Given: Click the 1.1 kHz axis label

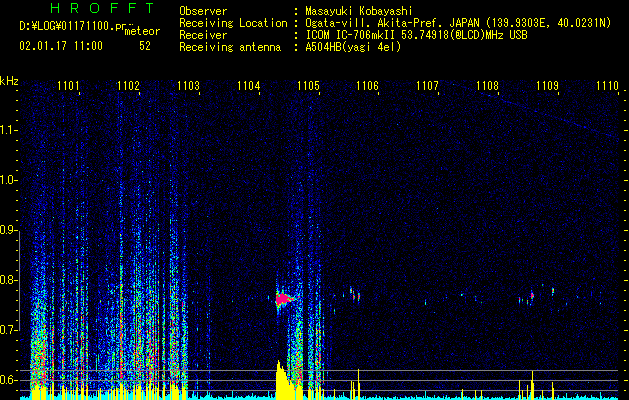Looking at the screenshot, I should pyautogui.click(x=9, y=130).
